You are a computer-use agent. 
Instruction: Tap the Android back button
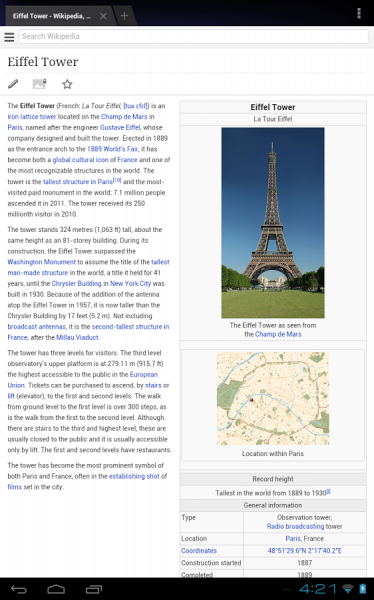click(x=18, y=589)
